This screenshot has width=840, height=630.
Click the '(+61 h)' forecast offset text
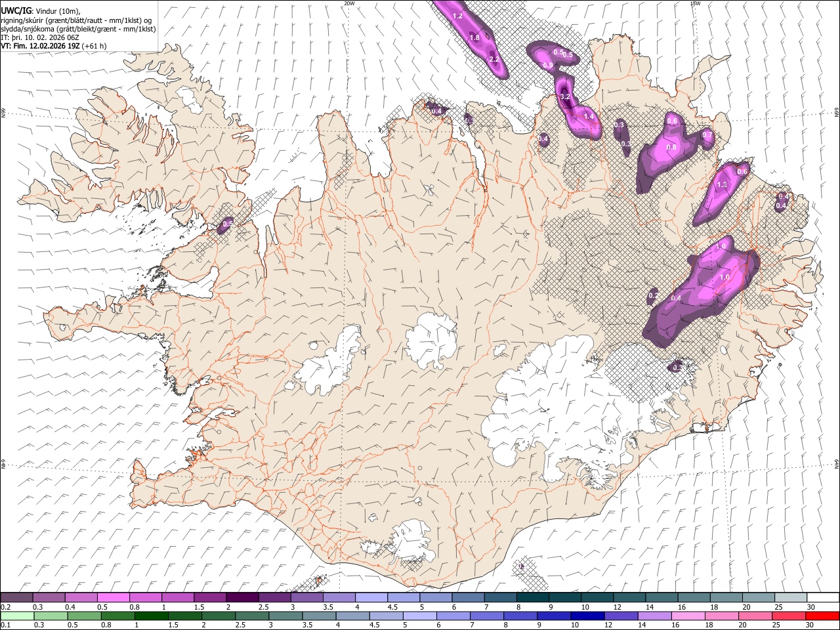(x=94, y=46)
